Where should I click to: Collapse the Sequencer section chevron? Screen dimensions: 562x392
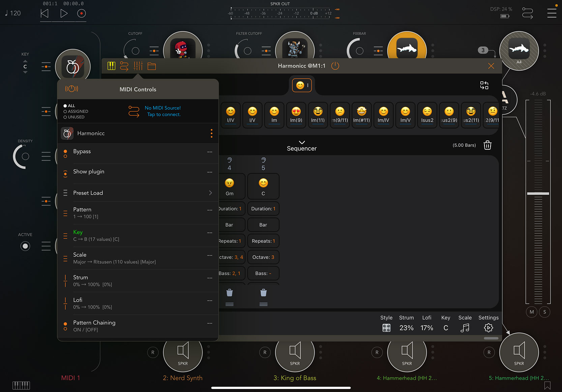302,142
